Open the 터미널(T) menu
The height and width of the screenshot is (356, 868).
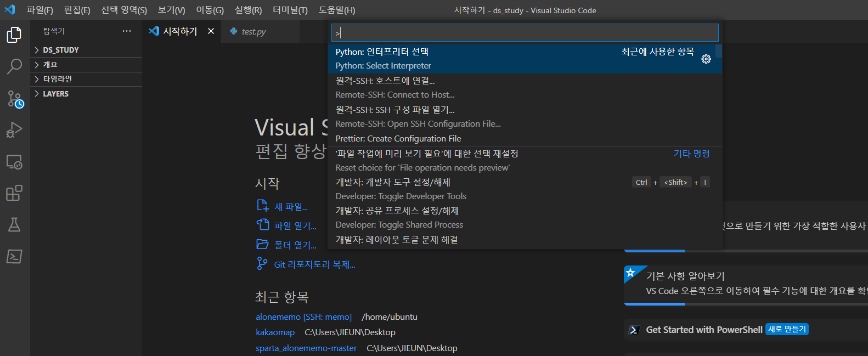[290, 10]
